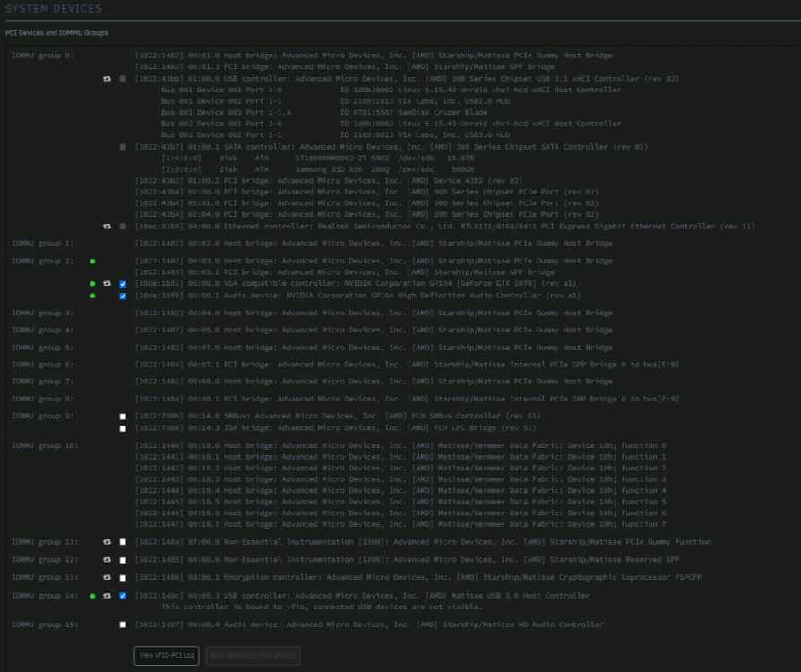The image size is (801, 672).
Task: Uncheck Matisse USB 3.0 Host Controller checkbox
Action: pos(123,596)
